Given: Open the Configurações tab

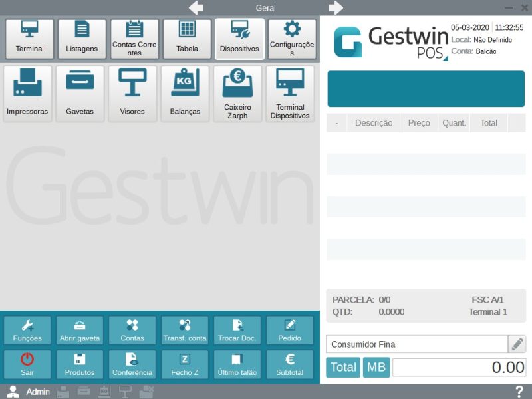Looking at the screenshot, I should click(x=292, y=39).
